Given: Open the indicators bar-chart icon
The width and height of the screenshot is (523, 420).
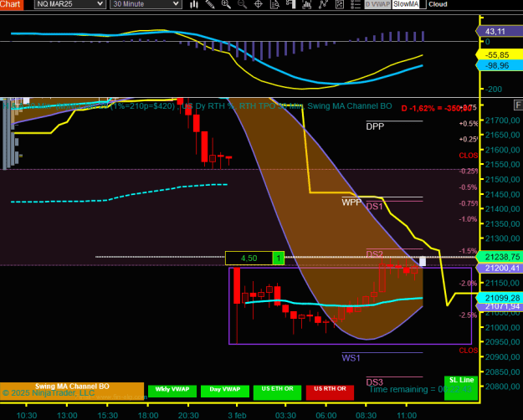Looking at the screenshot, I should click(x=306, y=4).
